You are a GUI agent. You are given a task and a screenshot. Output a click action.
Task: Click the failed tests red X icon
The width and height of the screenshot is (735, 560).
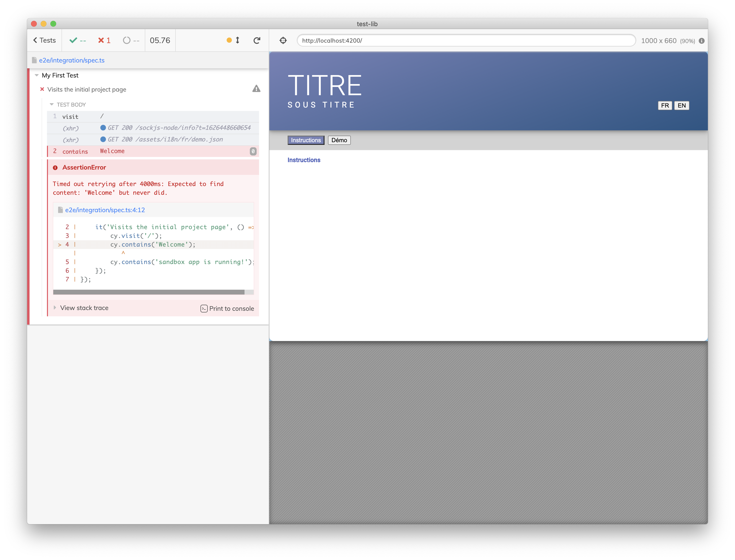101,40
